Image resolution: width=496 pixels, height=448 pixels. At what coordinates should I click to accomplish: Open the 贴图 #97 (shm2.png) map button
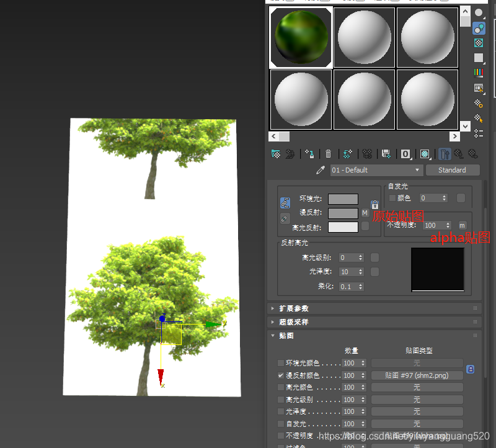(x=417, y=375)
